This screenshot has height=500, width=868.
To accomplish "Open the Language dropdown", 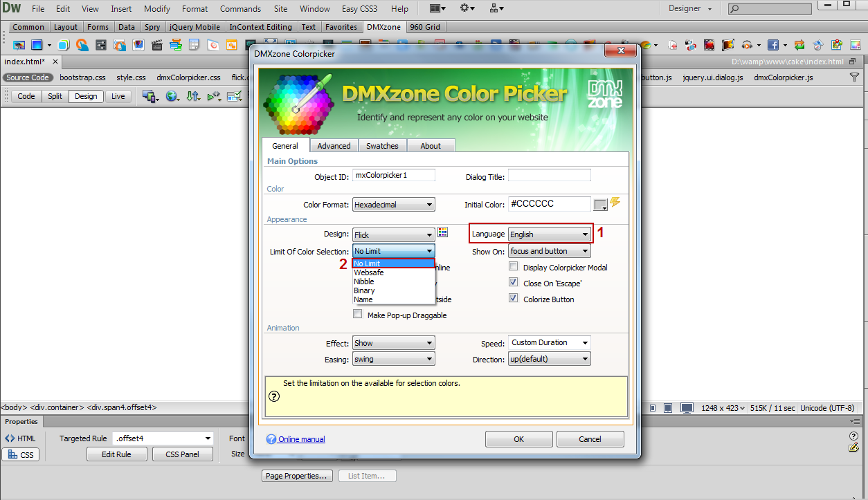I will coord(549,234).
